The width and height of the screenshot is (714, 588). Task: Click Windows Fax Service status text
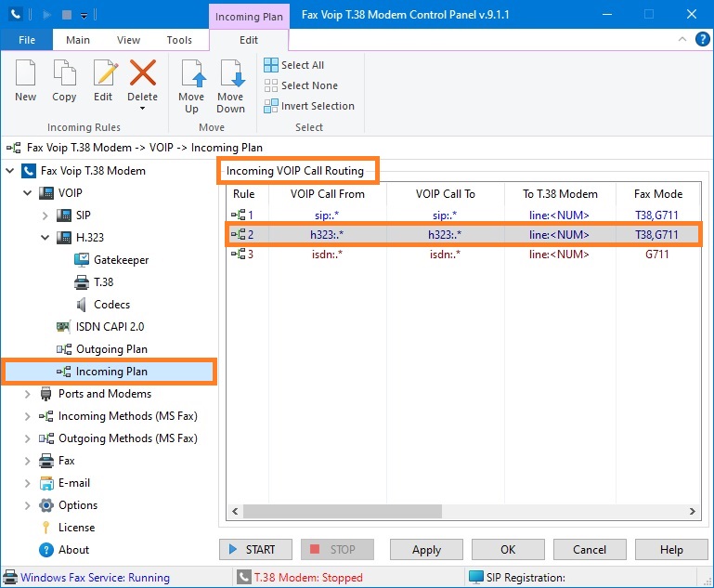[x=96, y=578]
